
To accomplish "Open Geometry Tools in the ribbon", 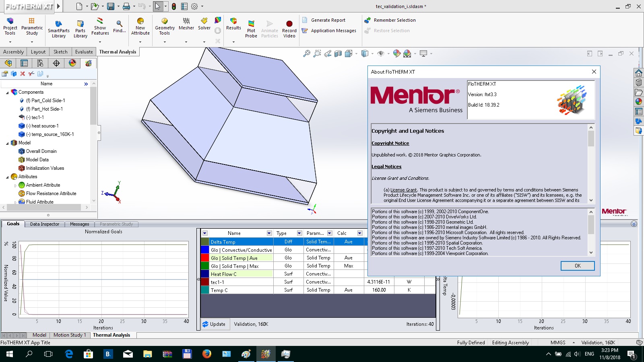I will pyautogui.click(x=165, y=27).
